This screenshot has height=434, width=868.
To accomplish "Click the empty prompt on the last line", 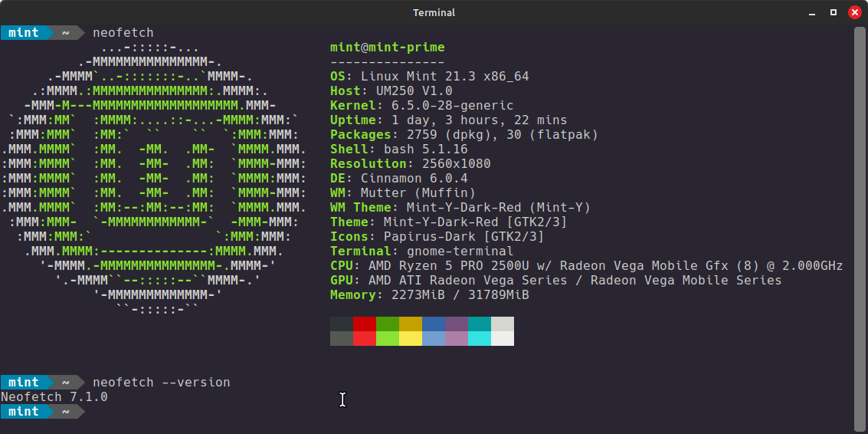I will coord(43,412).
